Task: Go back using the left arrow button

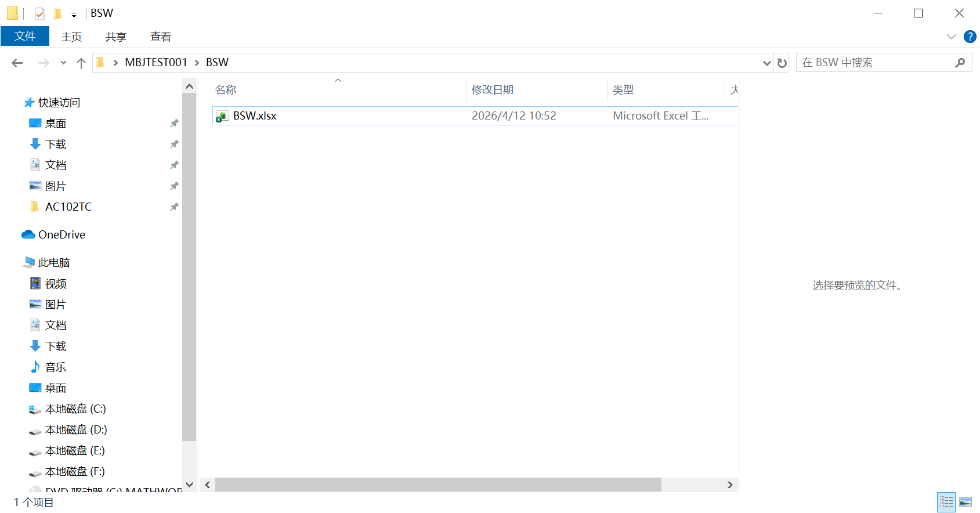Action: click(17, 63)
